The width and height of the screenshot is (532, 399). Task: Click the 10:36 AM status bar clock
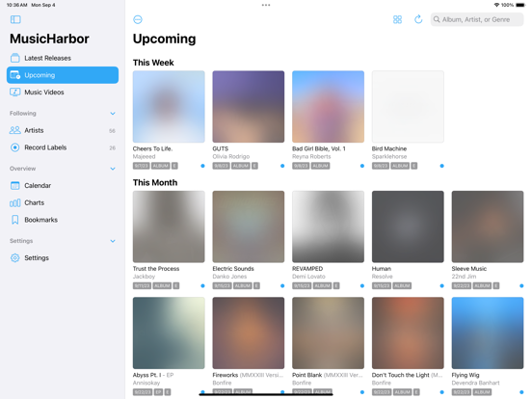click(17, 5)
